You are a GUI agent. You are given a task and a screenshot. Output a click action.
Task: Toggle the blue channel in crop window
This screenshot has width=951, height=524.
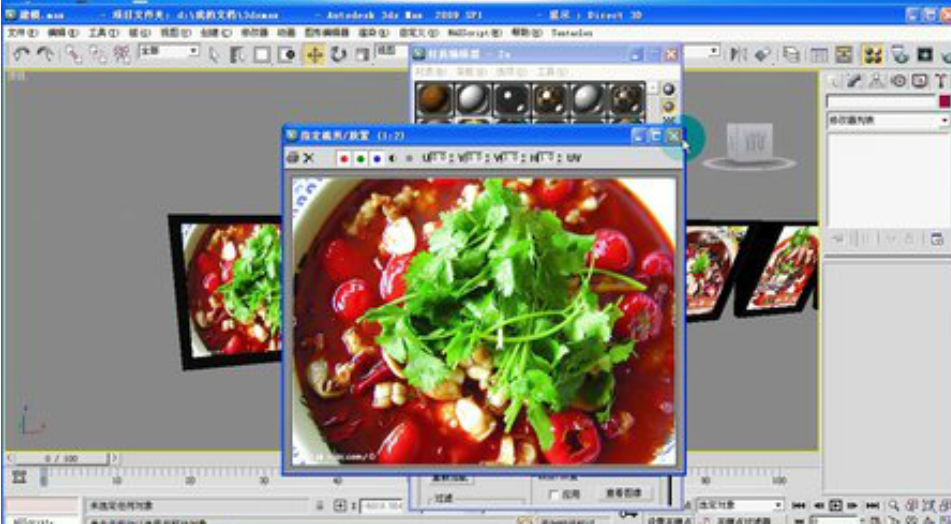click(x=377, y=158)
